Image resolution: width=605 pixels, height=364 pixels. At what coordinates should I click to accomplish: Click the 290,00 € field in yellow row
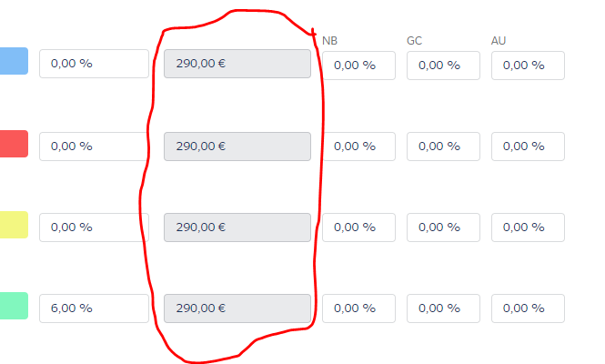pos(237,227)
